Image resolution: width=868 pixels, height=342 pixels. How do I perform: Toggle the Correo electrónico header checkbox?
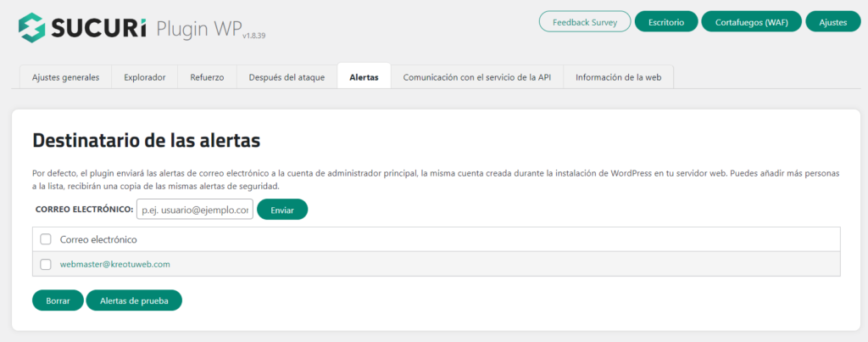tap(46, 239)
